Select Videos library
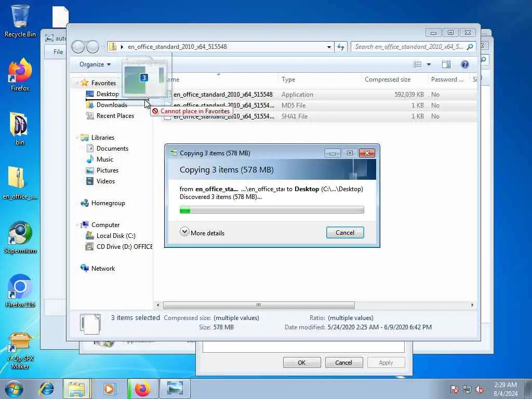Viewport: 532px width, 399px height. [101, 181]
